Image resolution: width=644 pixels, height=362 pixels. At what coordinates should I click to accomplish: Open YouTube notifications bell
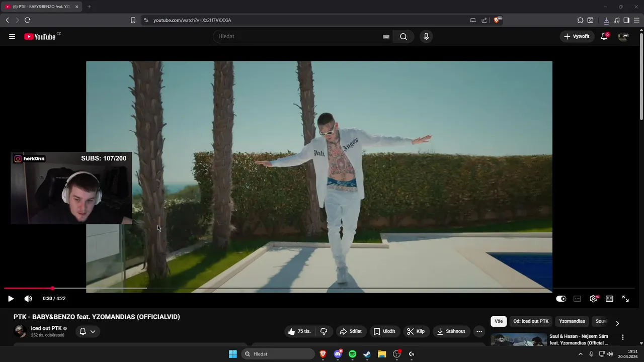click(604, 37)
